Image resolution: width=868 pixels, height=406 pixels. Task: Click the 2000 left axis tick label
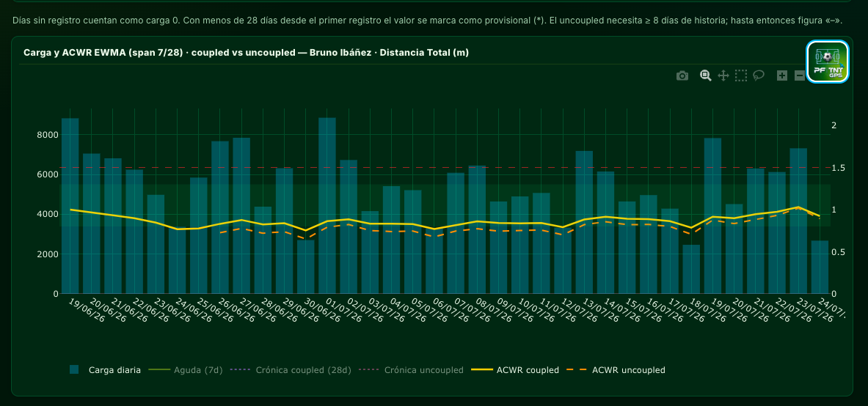pyautogui.click(x=48, y=254)
